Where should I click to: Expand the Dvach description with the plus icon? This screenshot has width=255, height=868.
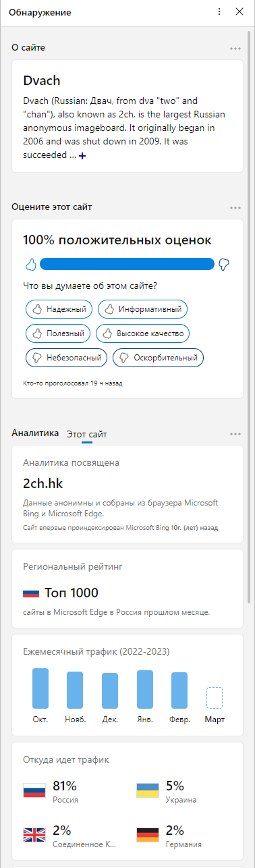tap(82, 156)
